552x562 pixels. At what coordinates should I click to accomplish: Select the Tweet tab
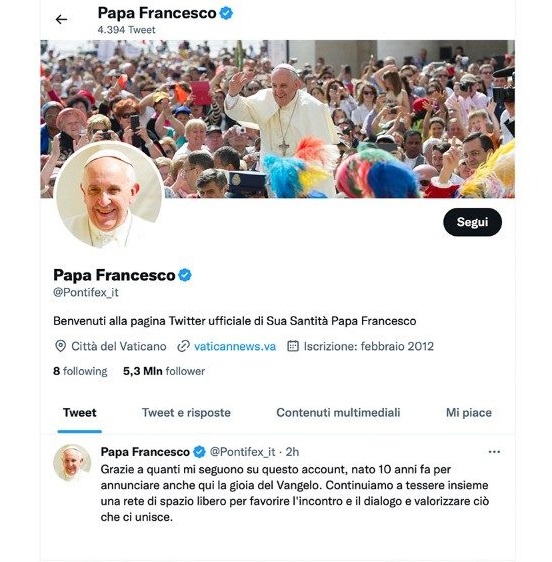[80, 413]
